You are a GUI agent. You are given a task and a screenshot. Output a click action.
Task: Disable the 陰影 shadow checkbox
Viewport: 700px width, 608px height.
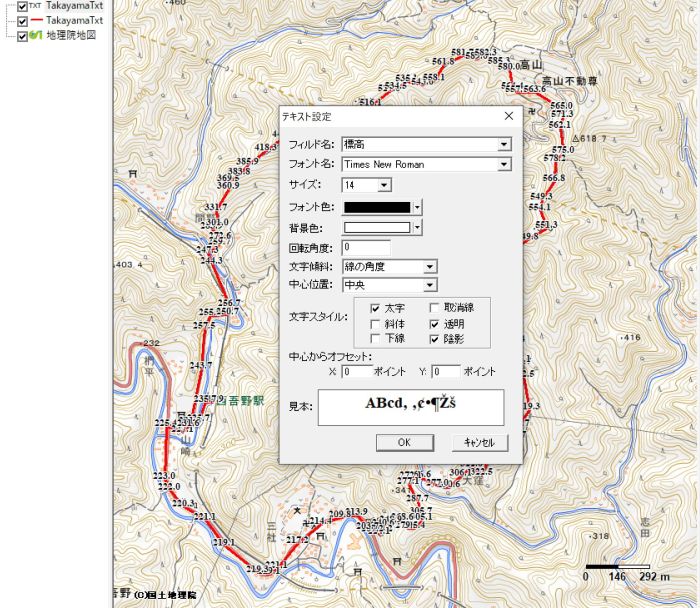coord(435,339)
